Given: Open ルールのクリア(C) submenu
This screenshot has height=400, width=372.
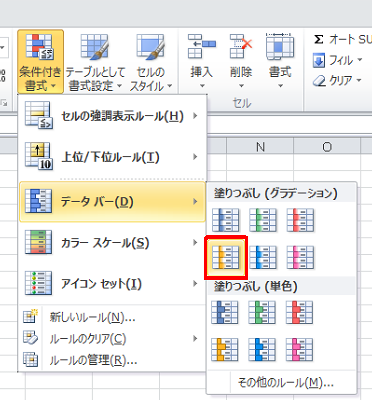Looking at the screenshot, I should tap(112, 339).
